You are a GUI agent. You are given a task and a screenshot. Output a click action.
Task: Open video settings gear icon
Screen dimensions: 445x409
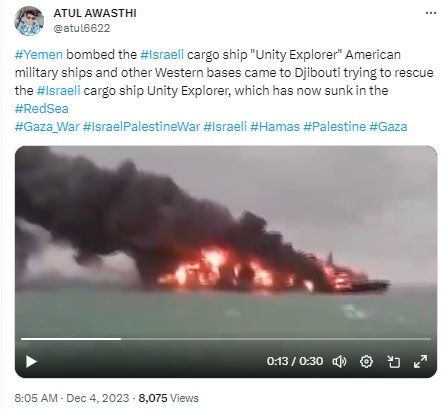366,361
